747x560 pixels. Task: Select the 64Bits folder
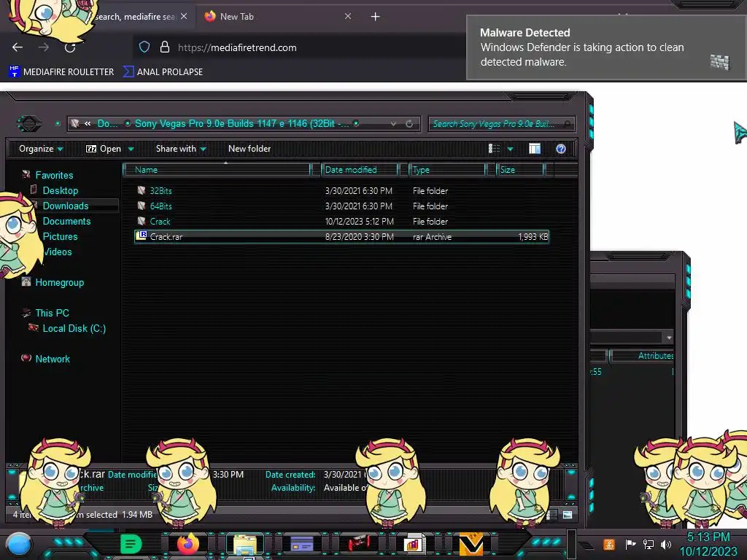pyautogui.click(x=341, y=206)
